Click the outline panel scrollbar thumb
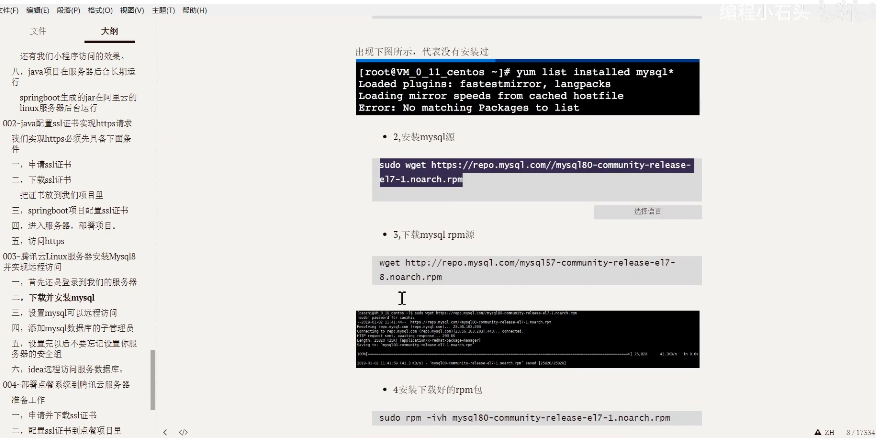The width and height of the screenshot is (876, 438). click(153, 380)
